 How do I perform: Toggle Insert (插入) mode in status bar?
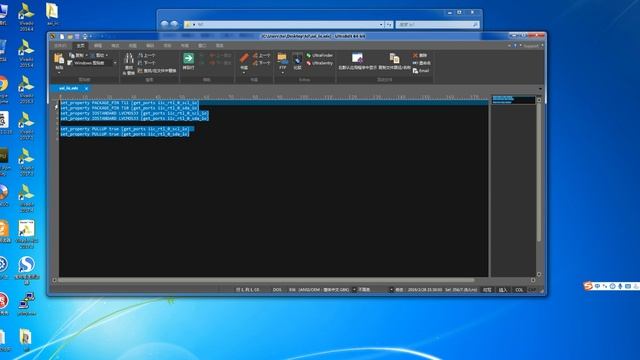click(x=503, y=290)
